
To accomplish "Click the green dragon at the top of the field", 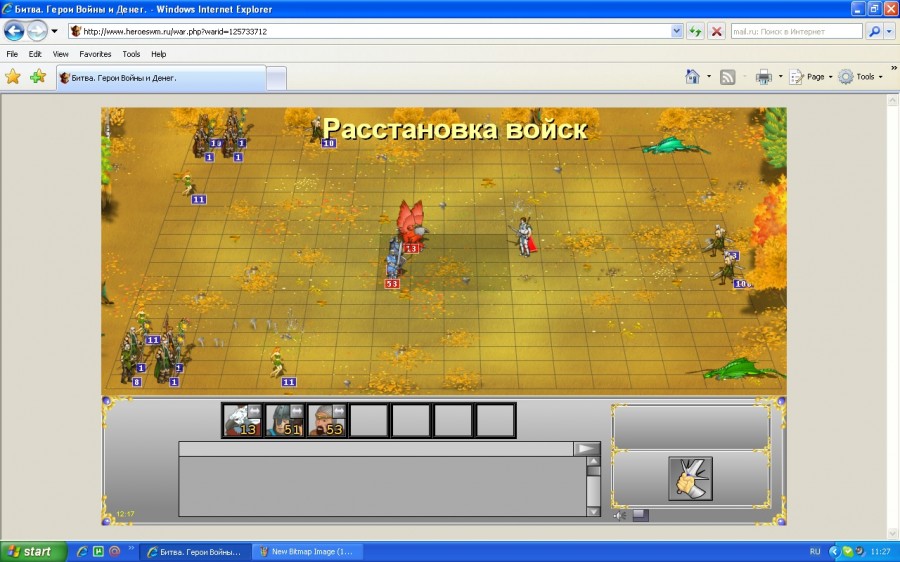I will tap(674, 146).
